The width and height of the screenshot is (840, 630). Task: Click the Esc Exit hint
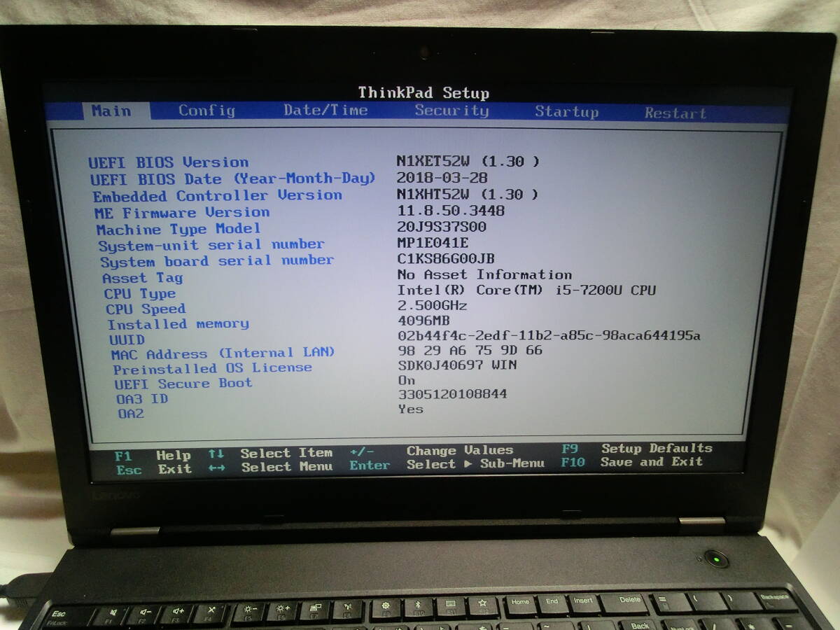153,470
